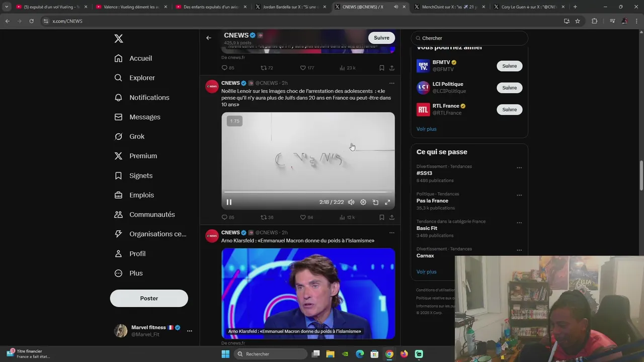The width and height of the screenshot is (644, 362).
Task: Open the Marvel fitness account menu
Action: [153, 331]
